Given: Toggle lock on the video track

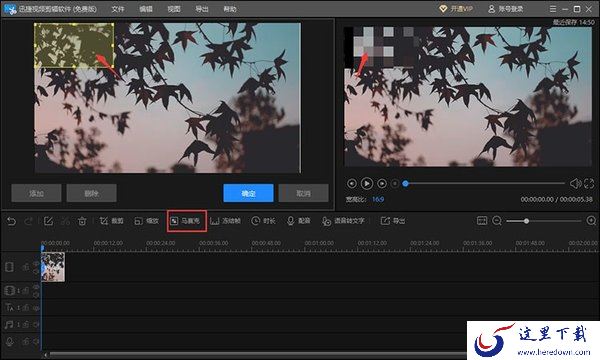Looking at the screenshot, I should point(26,267).
